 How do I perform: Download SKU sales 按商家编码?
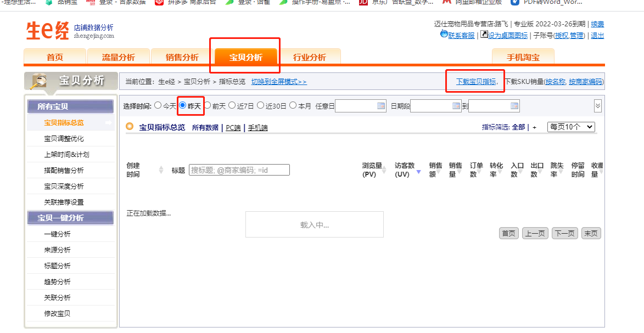pyautogui.click(x=585, y=81)
